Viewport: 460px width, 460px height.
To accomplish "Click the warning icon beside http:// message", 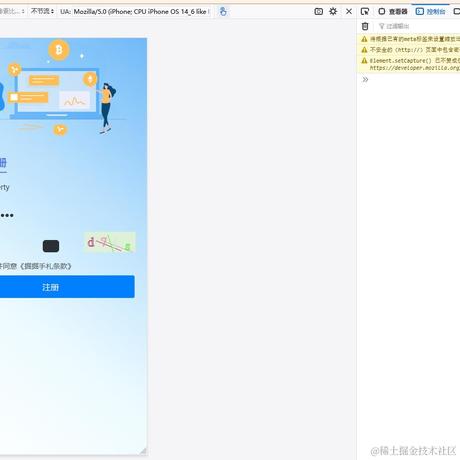I will click(x=364, y=50).
